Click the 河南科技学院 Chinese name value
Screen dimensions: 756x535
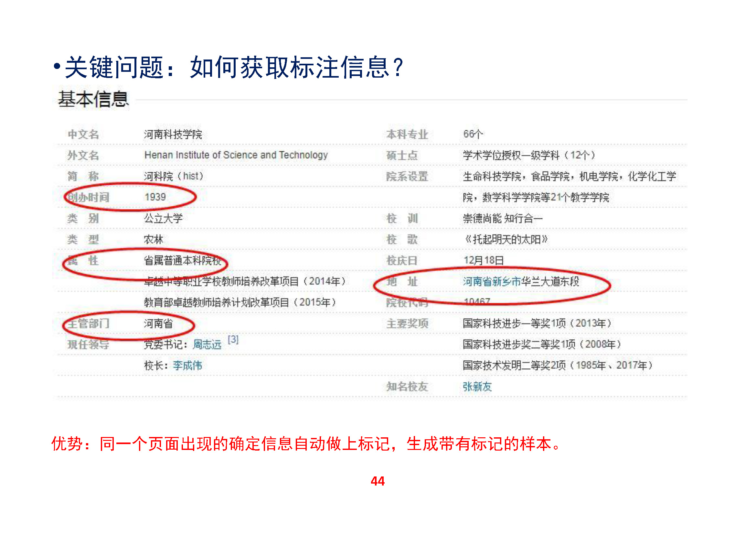coord(173,135)
